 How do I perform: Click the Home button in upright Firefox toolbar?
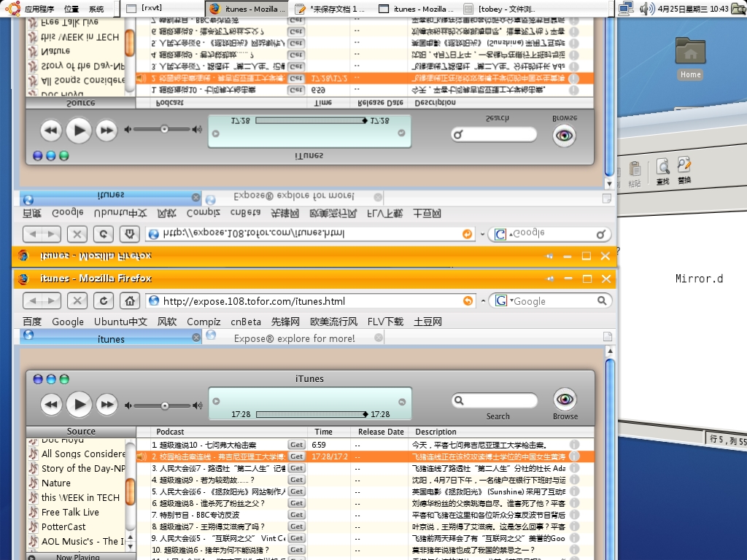(130, 300)
